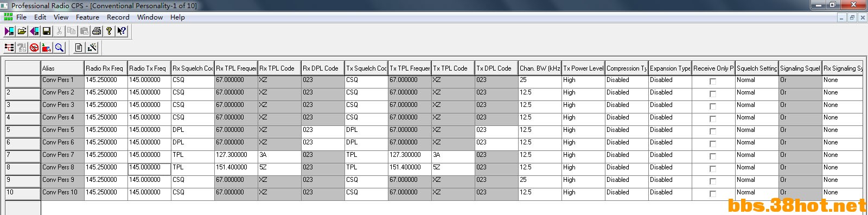Click the Tx DPL Code column header
The width and height of the screenshot is (868, 215).
(x=496, y=68)
